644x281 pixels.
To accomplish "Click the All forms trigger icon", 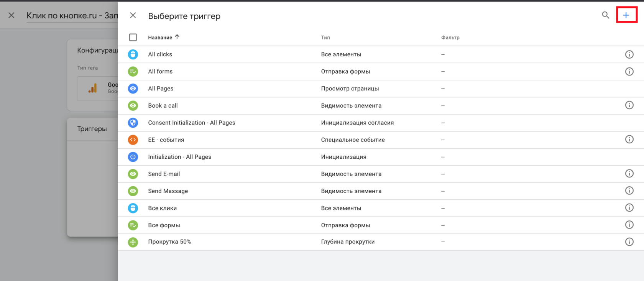I will point(133,71).
